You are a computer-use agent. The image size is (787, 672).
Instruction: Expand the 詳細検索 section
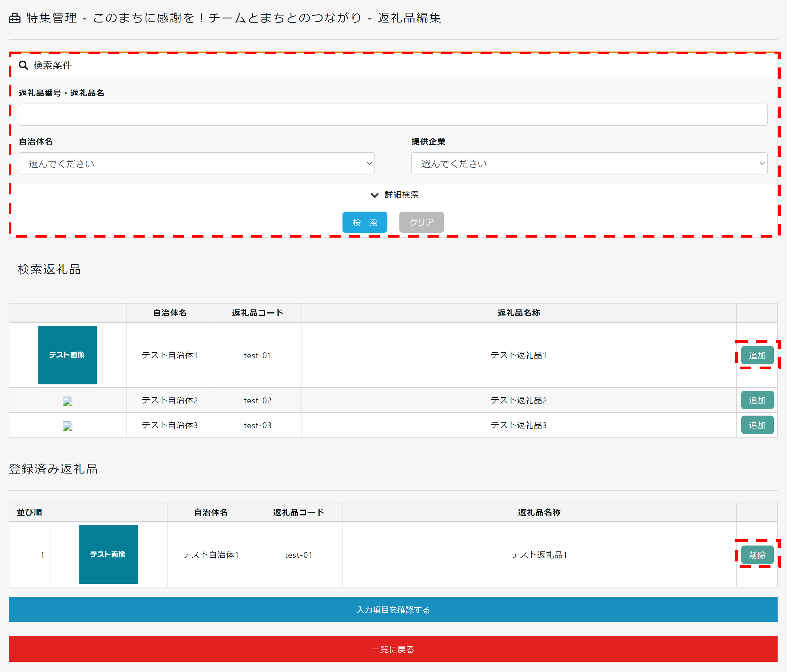(x=401, y=195)
